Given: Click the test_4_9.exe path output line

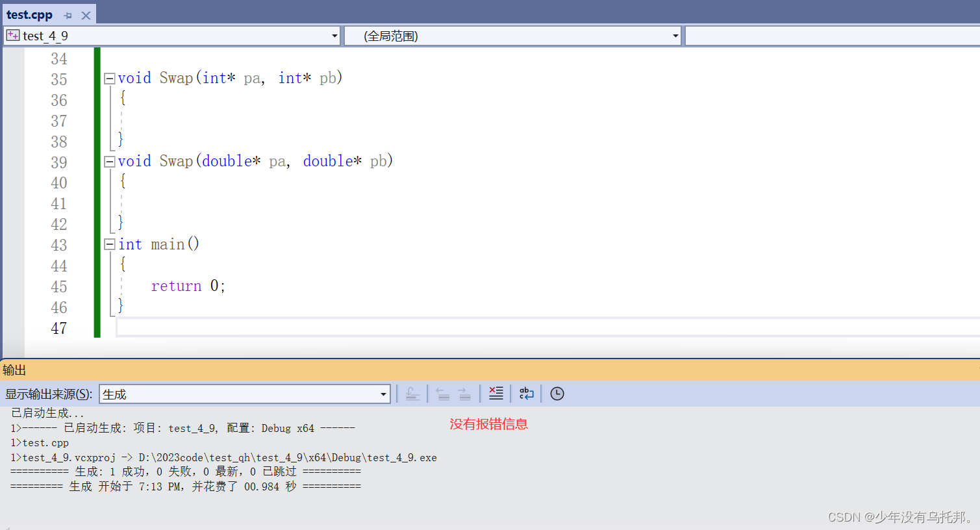Looking at the screenshot, I should pos(224,458).
